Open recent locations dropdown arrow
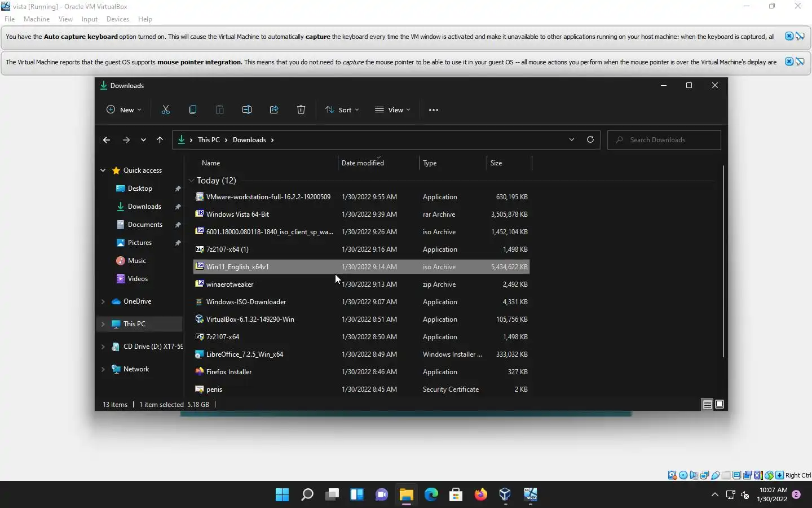The width and height of the screenshot is (812, 508). coord(143,140)
